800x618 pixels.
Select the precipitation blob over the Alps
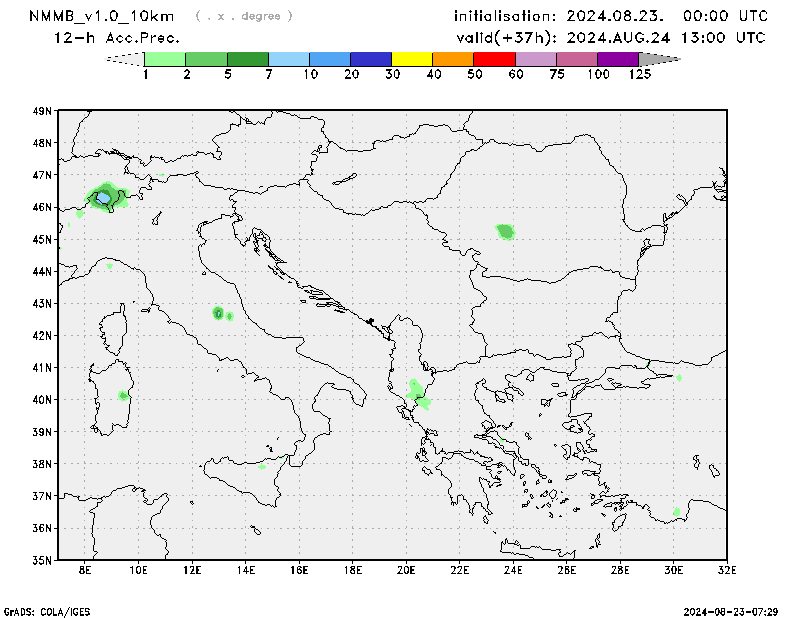click(104, 196)
